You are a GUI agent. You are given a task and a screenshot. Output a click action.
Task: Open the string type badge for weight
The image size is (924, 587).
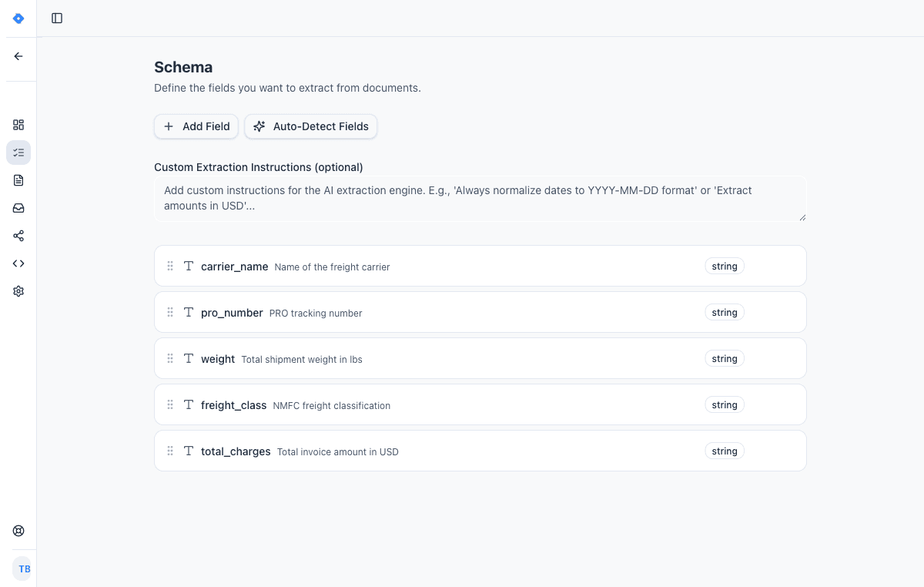tap(724, 358)
